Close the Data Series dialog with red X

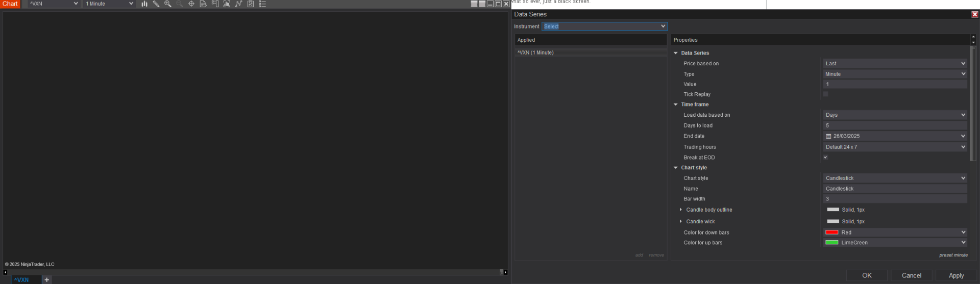975,14
